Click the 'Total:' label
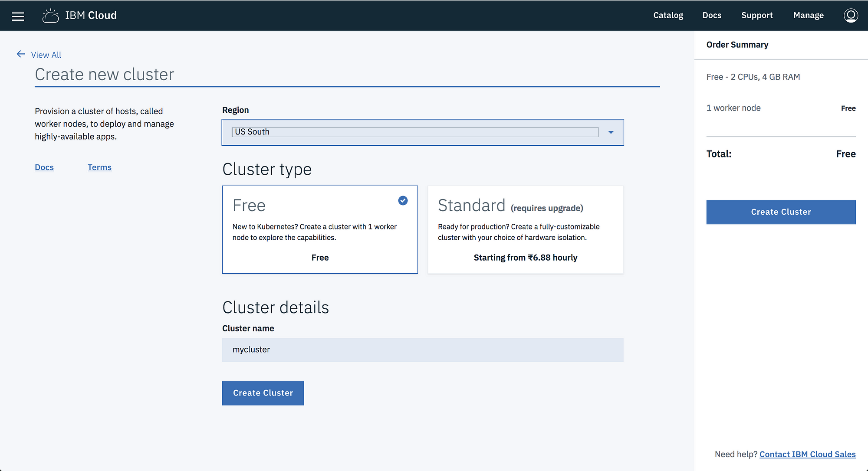868x471 pixels. [x=719, y=154]
